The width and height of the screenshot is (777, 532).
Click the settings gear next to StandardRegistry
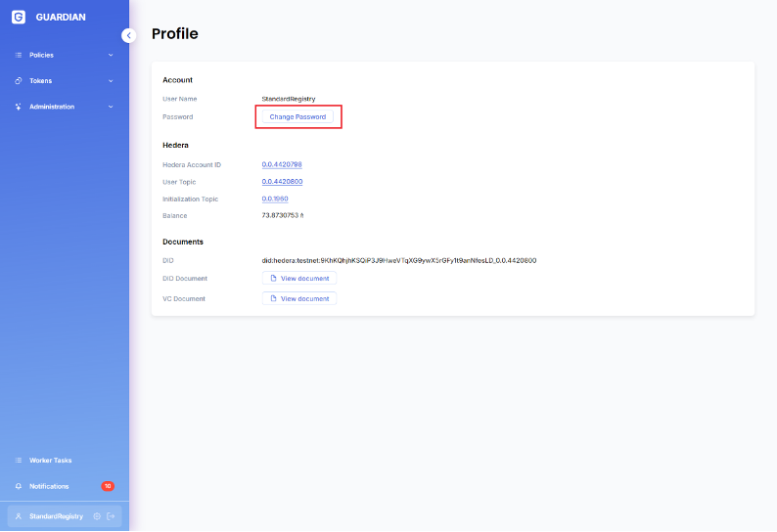pyautogui.click(x=97, y=515)
